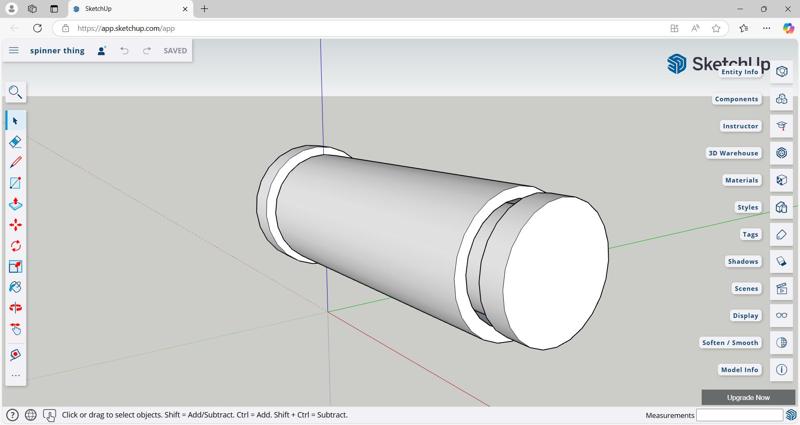The width and height of the screenshot is (800, 425).
Task: Click the Read aloud icon
Action: [695, 28]
